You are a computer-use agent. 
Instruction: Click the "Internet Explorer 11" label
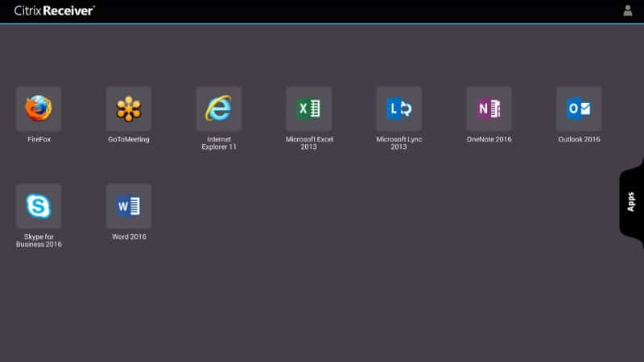pos(218,143)
